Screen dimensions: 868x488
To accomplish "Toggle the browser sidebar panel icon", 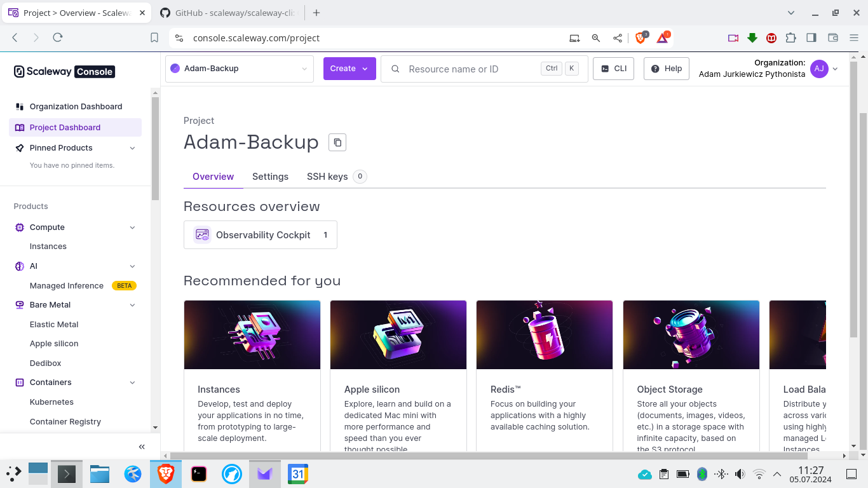I will pos(811,38).
